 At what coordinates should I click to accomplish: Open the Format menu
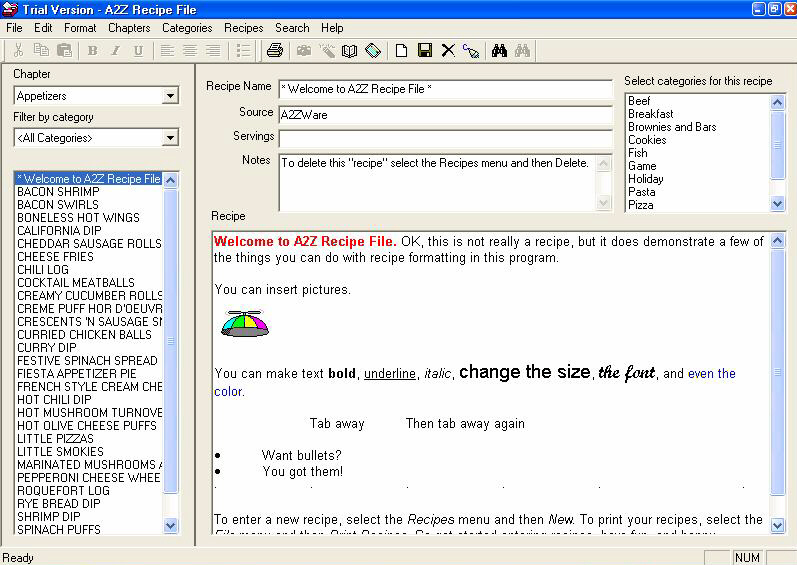80,28
